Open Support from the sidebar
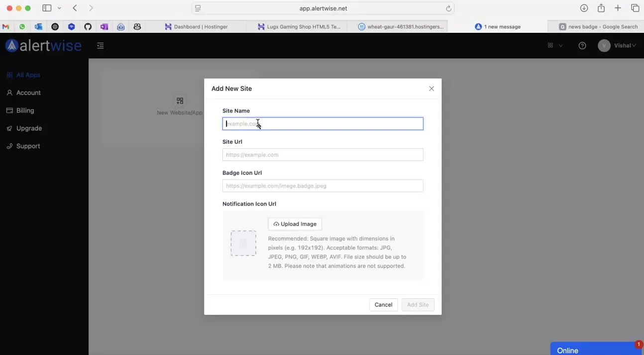Screen dimensions: 644x355 coord(9,146)
